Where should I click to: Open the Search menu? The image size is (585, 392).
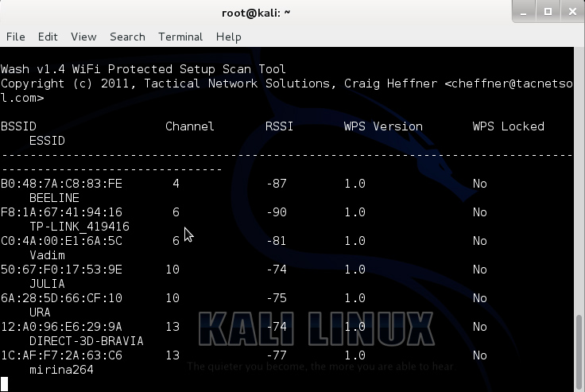tap(127, 37)
